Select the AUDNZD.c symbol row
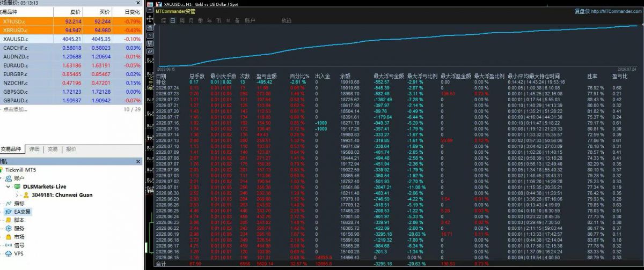 pos(70,56)
